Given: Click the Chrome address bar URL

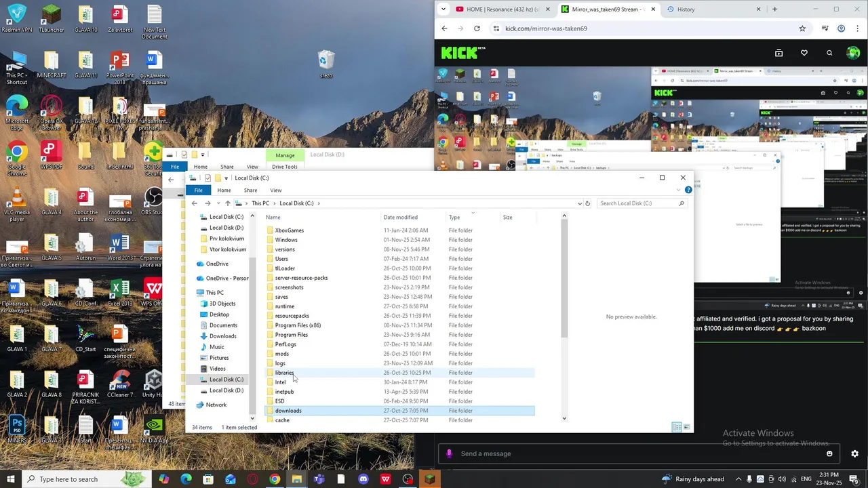Looking at the screenshot, I should (x=546, y=28).
